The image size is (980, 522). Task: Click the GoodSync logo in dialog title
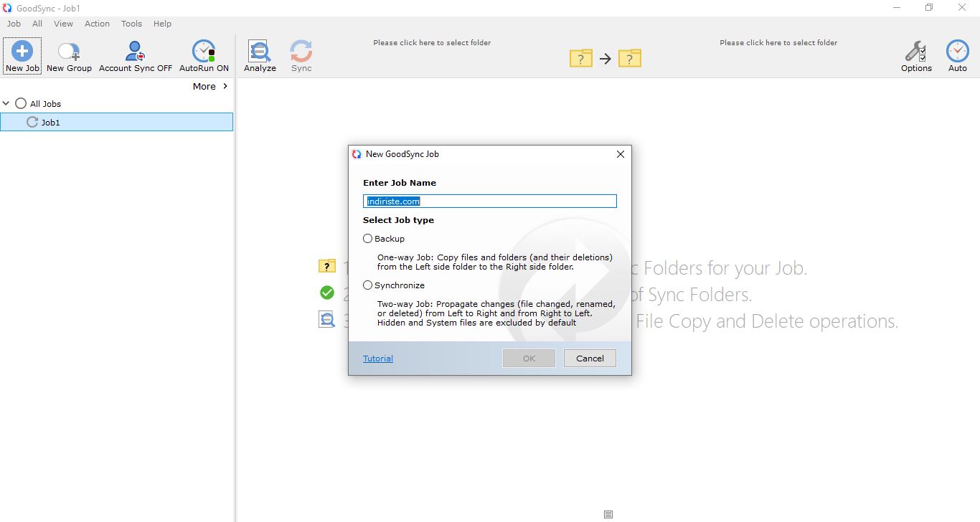357,154
